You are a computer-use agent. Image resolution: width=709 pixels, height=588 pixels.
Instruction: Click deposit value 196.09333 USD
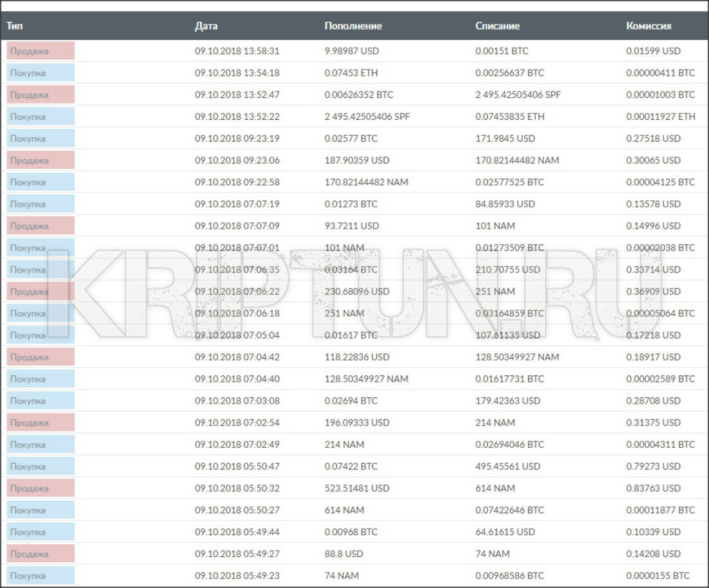(357, 422)
